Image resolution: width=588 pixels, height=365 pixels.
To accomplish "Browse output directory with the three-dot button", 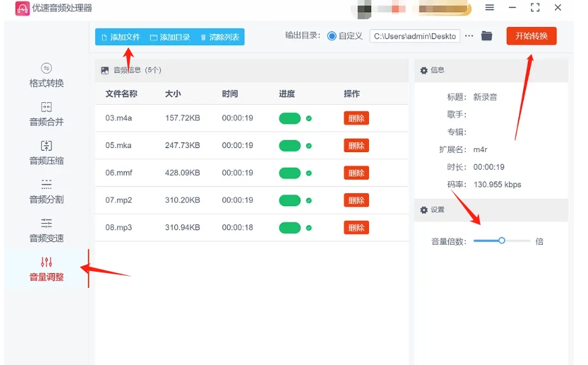I will (469, 36).
